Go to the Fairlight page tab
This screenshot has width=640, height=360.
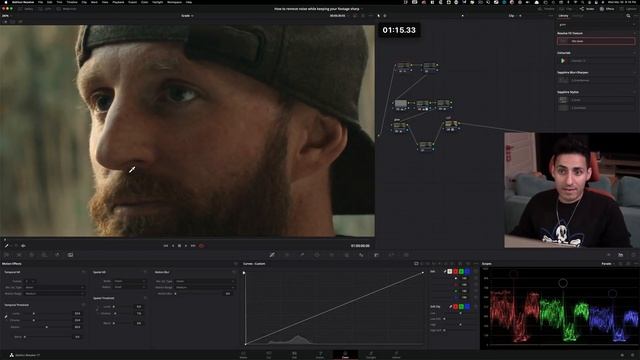[371, 355]
